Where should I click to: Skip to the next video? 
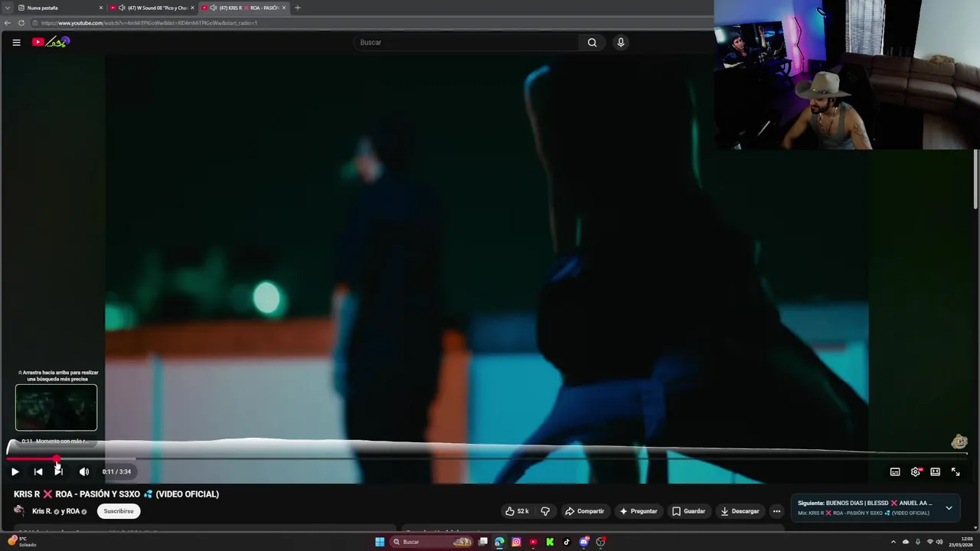coord(59,471)
